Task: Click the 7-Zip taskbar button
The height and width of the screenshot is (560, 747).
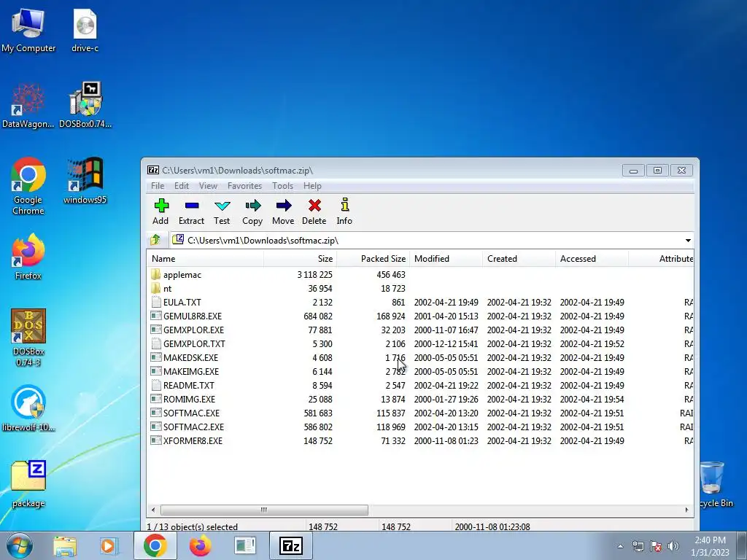Action: coord(290,545)
